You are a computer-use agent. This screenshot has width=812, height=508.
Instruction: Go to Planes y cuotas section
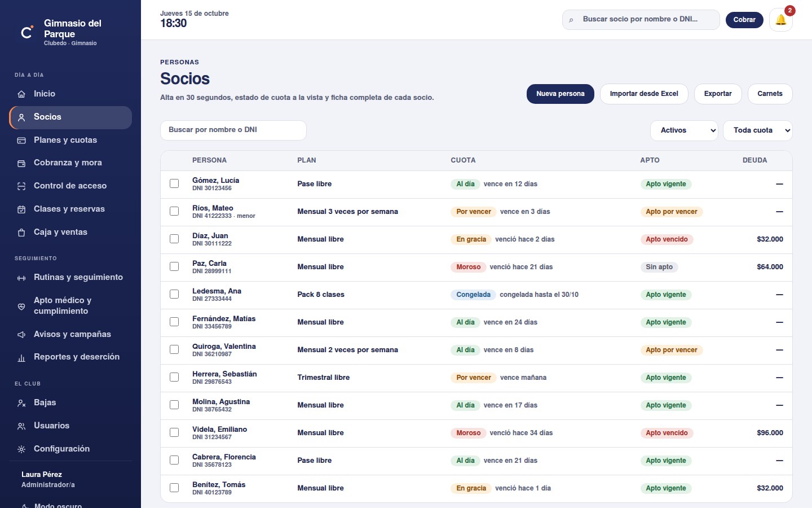coord(70,140)
